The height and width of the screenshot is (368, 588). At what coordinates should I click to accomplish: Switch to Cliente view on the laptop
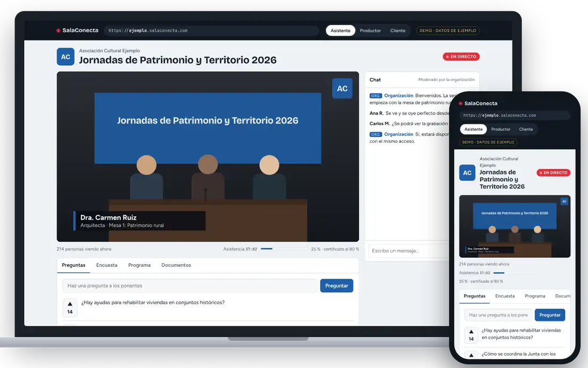(x=398, y=31)
